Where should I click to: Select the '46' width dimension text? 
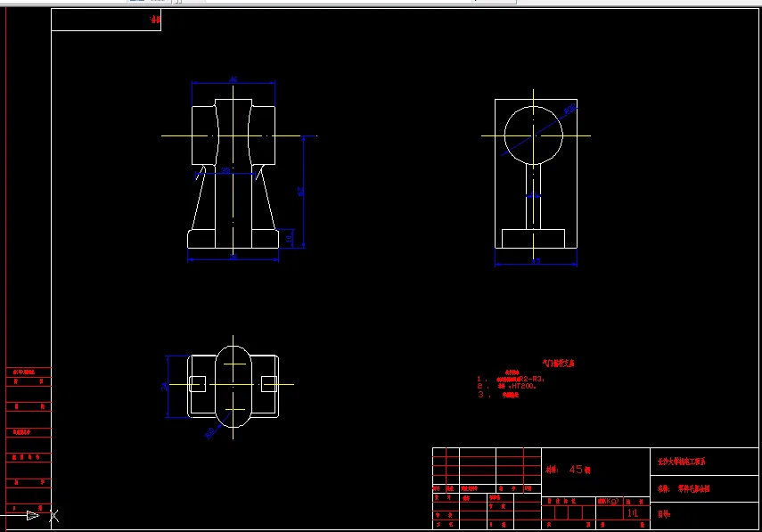(234, 79)
